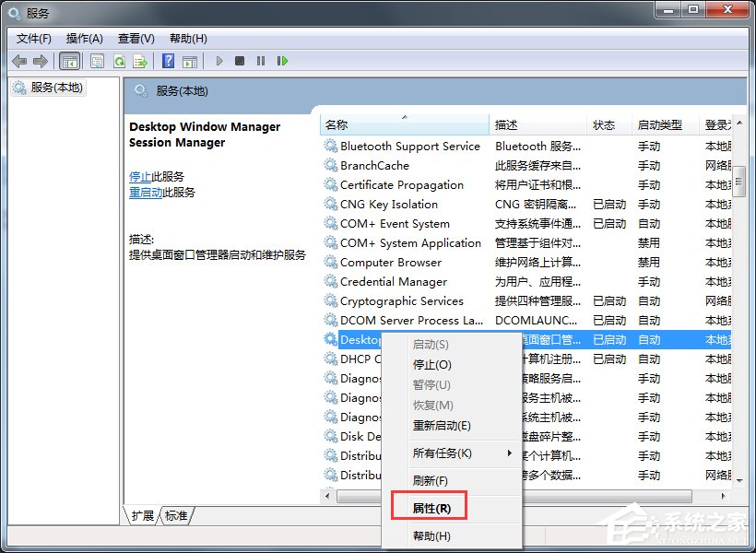
Task: Click the Refresh icon in the toolbar
Action: click(x=120, y=61)
